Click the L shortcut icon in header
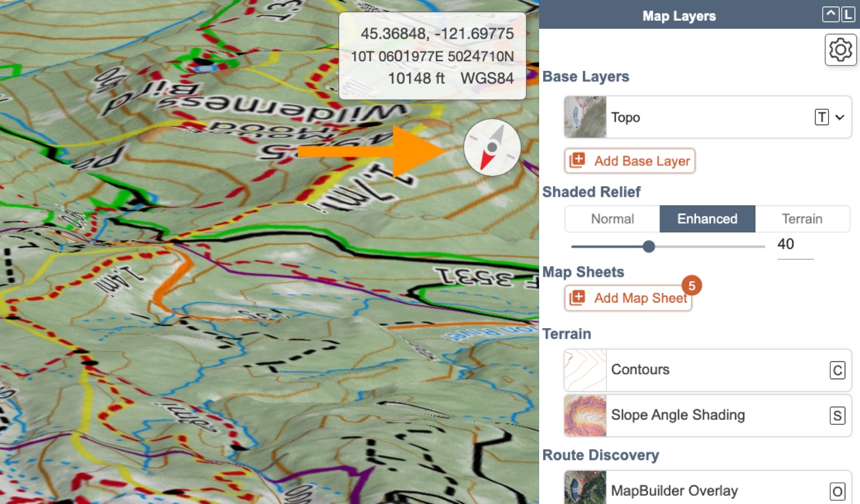 coord(847,15)
